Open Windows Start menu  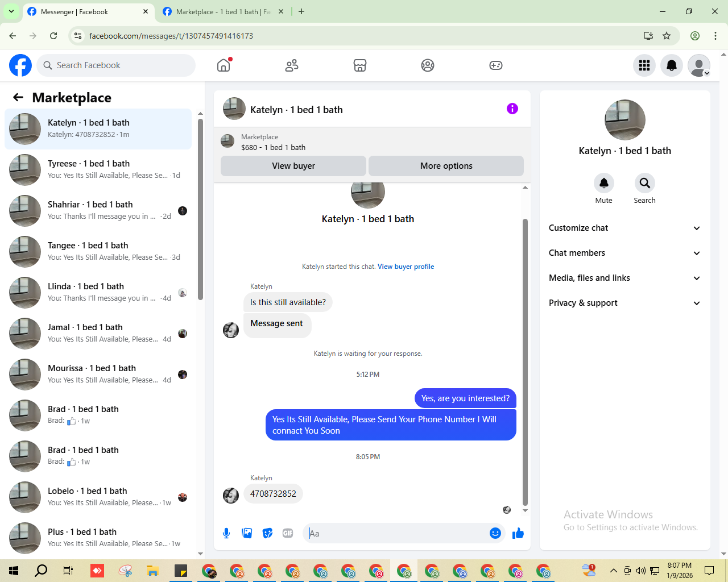coord(14,571)
